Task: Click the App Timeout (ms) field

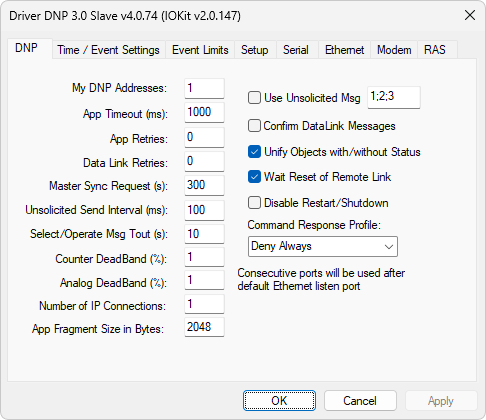Action: click(x=204, y=112)
